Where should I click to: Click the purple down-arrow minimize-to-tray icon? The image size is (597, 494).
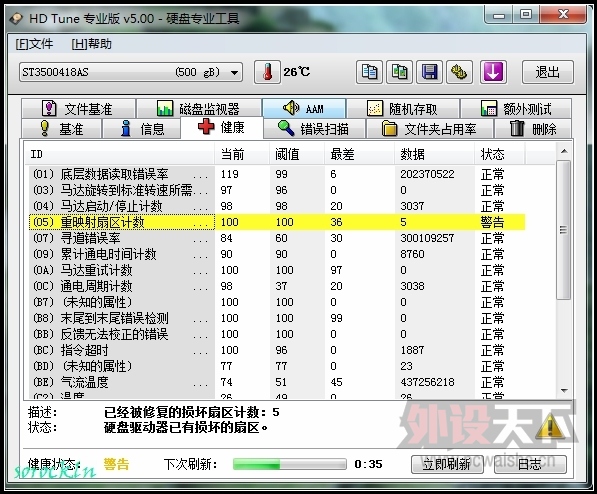(493, 72)
